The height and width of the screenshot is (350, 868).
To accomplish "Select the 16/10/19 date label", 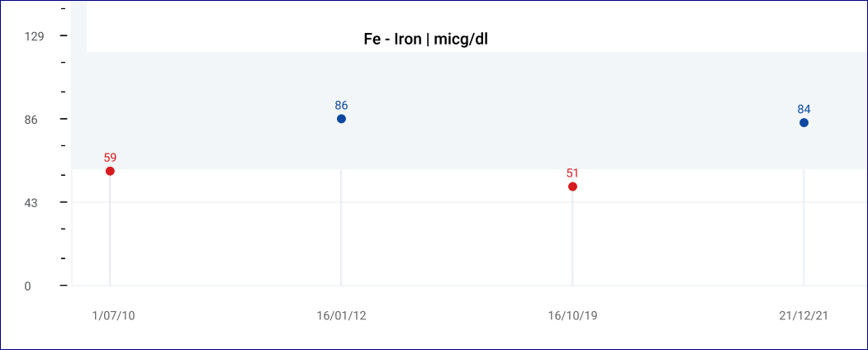I will point(573,315).
